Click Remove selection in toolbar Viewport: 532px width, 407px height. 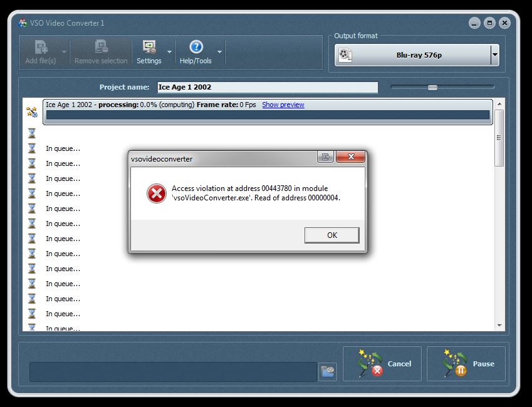pos(101,52)
